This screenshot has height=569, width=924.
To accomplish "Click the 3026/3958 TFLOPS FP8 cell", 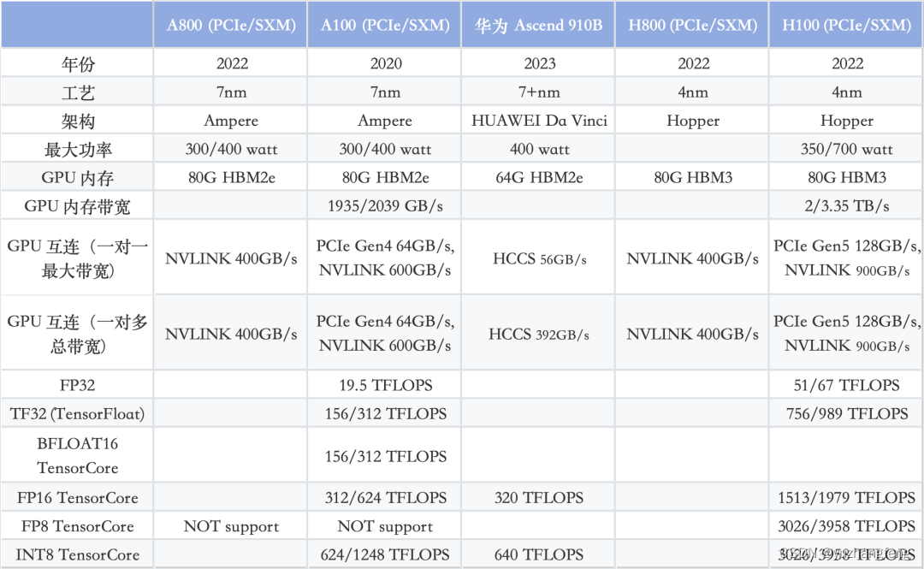I will 846,526.
